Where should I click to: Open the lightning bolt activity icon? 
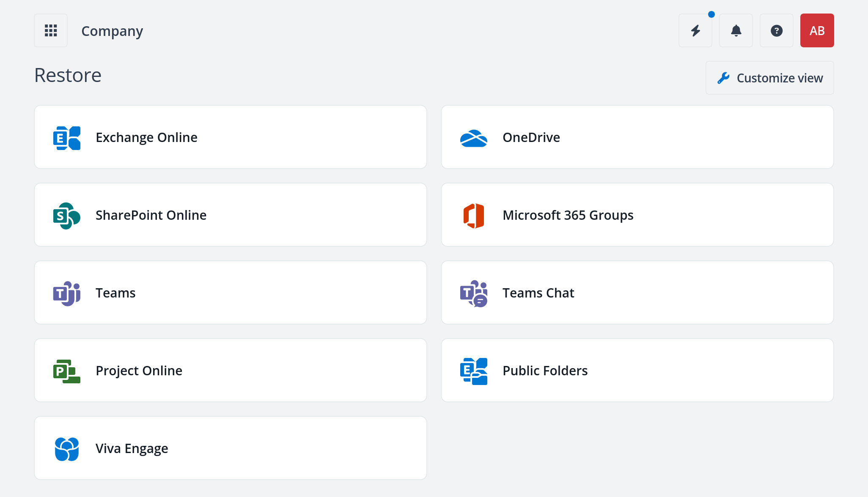tap(695, 30)
